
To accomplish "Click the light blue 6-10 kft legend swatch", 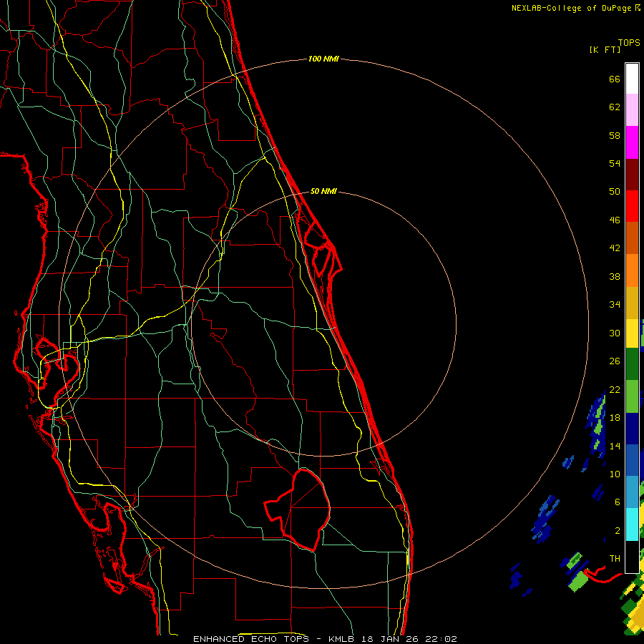I will click(632, 492).
